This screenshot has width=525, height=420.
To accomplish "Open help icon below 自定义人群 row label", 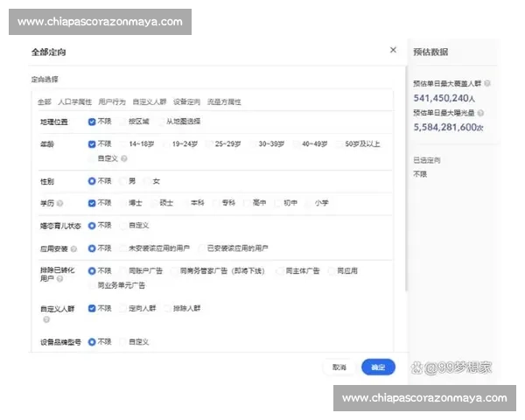I will [46, 319].
